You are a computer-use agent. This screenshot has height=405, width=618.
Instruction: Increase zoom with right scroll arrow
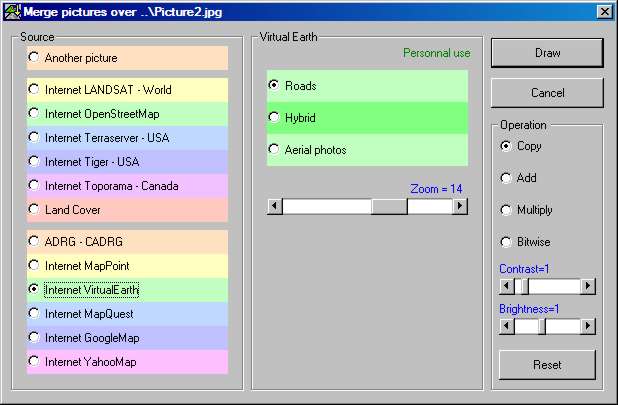[x=460, y=206]
